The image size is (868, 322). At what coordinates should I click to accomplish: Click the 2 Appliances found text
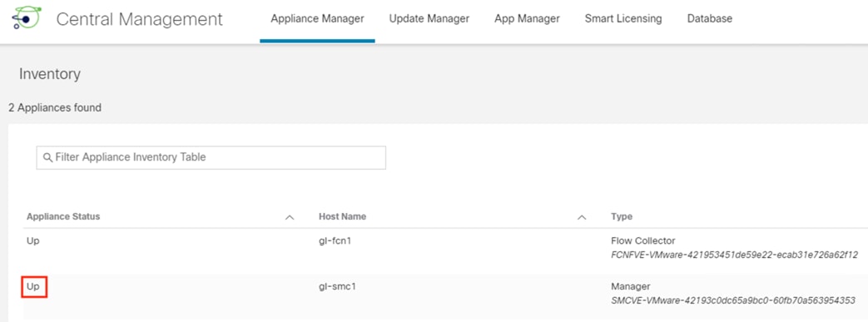coord(55,108)
